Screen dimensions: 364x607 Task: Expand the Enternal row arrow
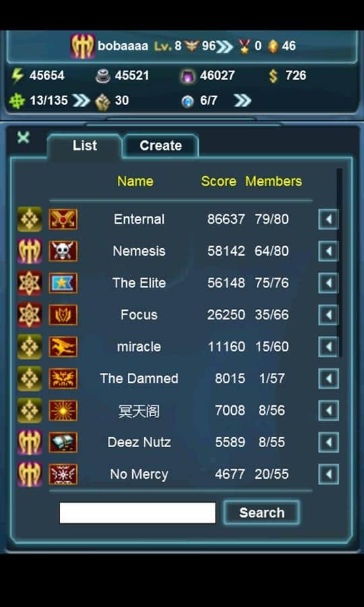click(x=328, y=219)
